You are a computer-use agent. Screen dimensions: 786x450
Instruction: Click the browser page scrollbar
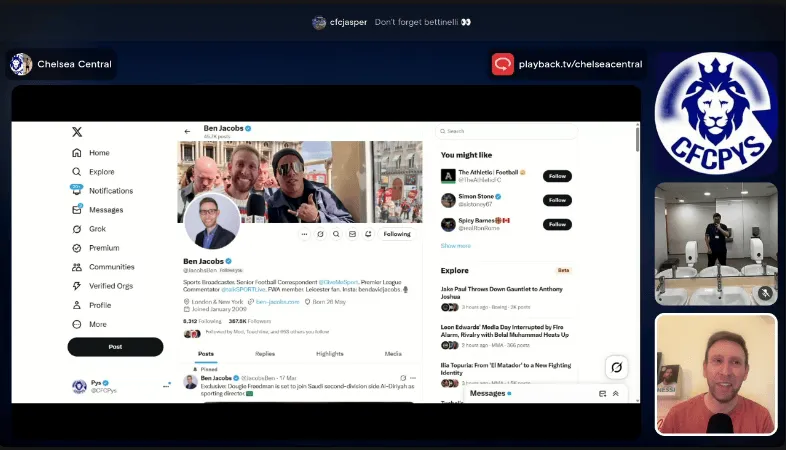[x=638, y=139]
